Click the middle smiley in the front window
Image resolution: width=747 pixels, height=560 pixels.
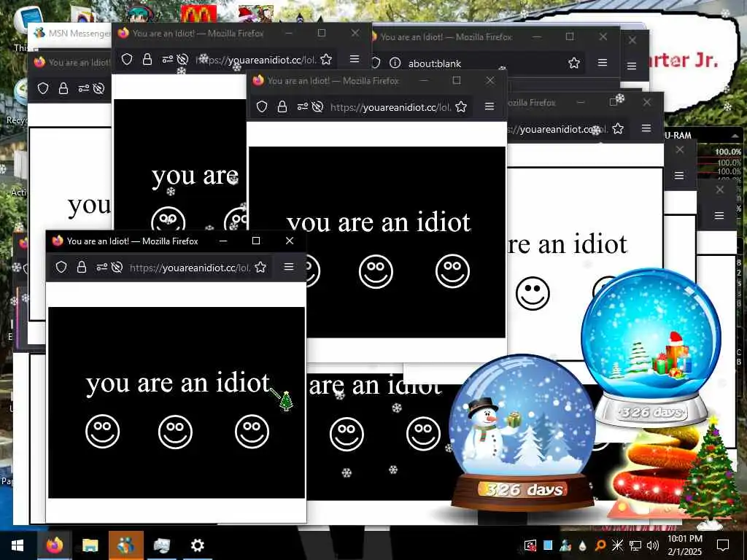click(x=175, y=432)
